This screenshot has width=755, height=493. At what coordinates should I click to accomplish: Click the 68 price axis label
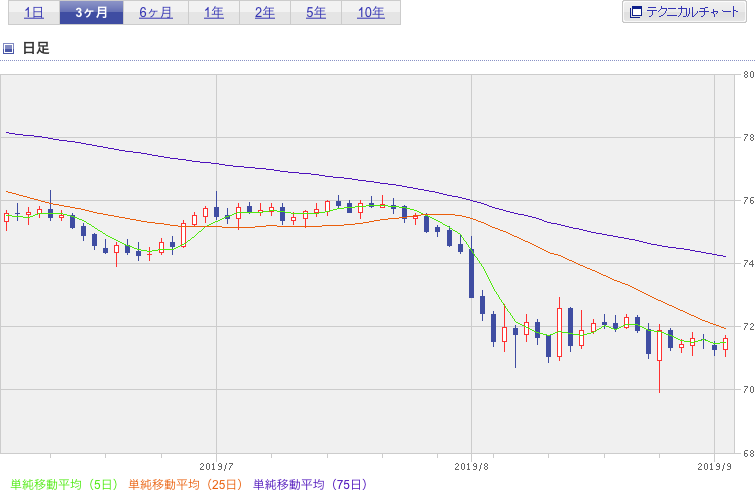[x=748, y=453]
